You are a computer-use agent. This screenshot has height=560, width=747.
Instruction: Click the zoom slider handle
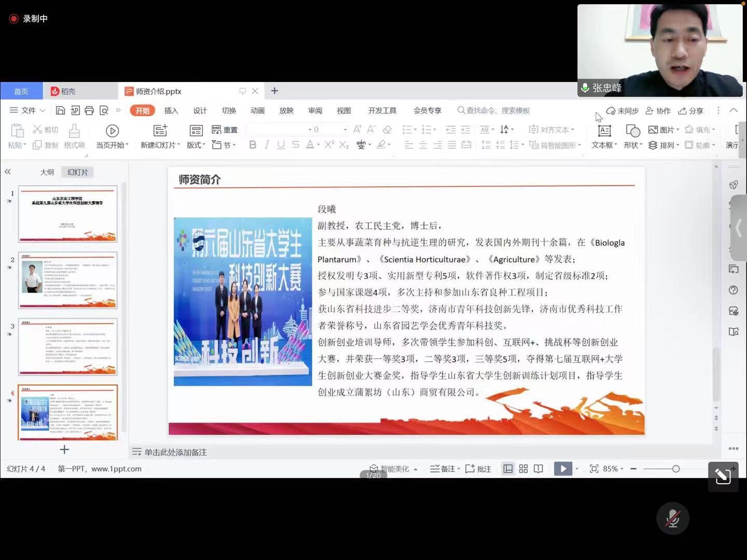click(675, 469)
